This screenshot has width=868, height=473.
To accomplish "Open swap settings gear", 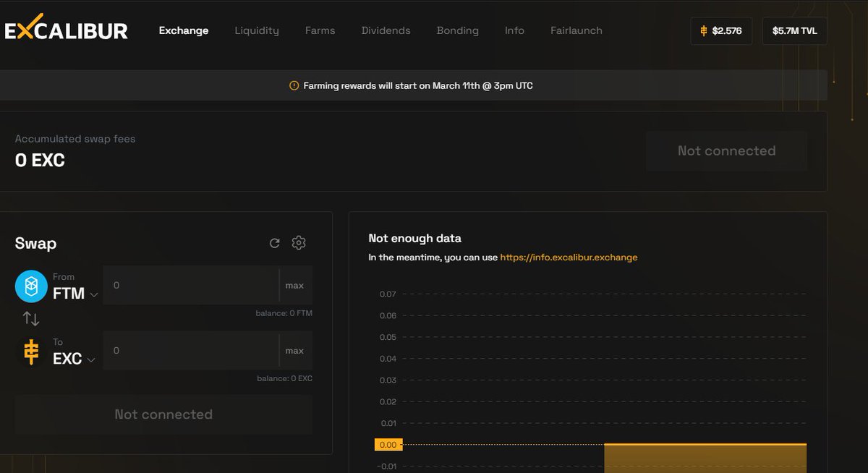I will pyautogui.click(x=299, y=243).
